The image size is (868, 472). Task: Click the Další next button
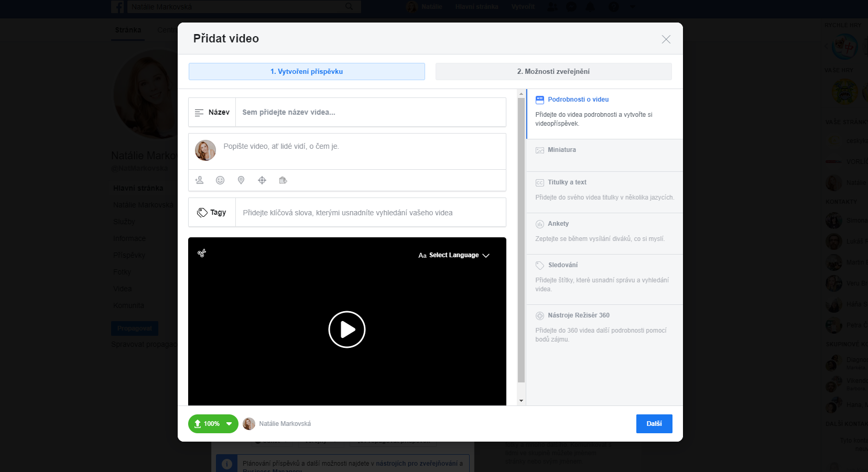point(654,424)
